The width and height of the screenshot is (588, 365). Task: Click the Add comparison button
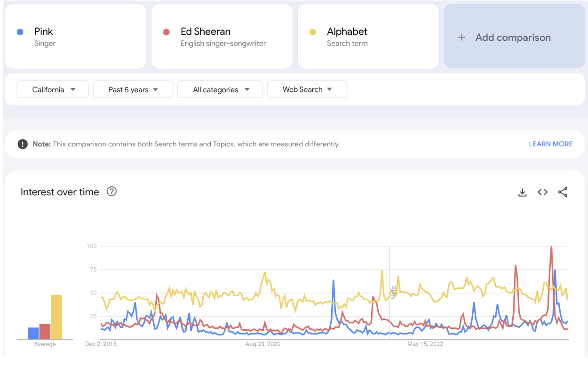point(514,37)
